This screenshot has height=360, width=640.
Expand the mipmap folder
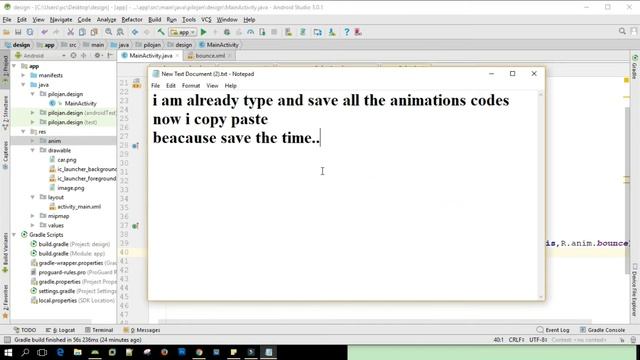pos(33,216)
